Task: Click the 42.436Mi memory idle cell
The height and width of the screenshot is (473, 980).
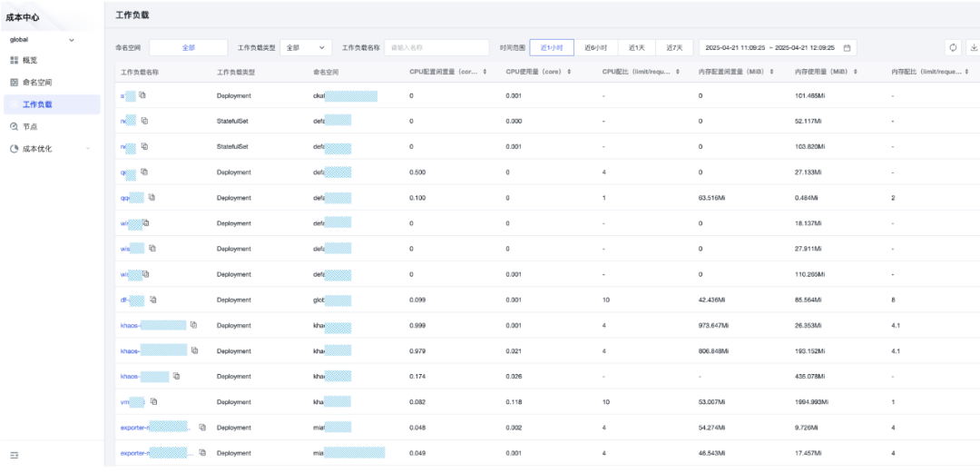Action: coord(712,301)
